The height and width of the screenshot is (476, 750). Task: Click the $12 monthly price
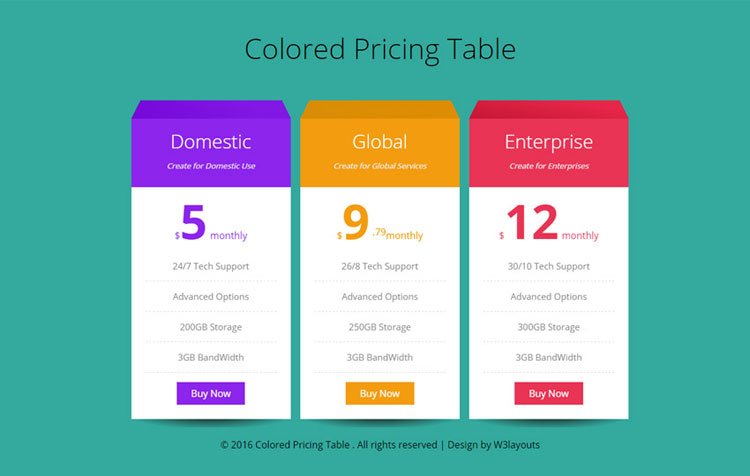tap(549, 223)
